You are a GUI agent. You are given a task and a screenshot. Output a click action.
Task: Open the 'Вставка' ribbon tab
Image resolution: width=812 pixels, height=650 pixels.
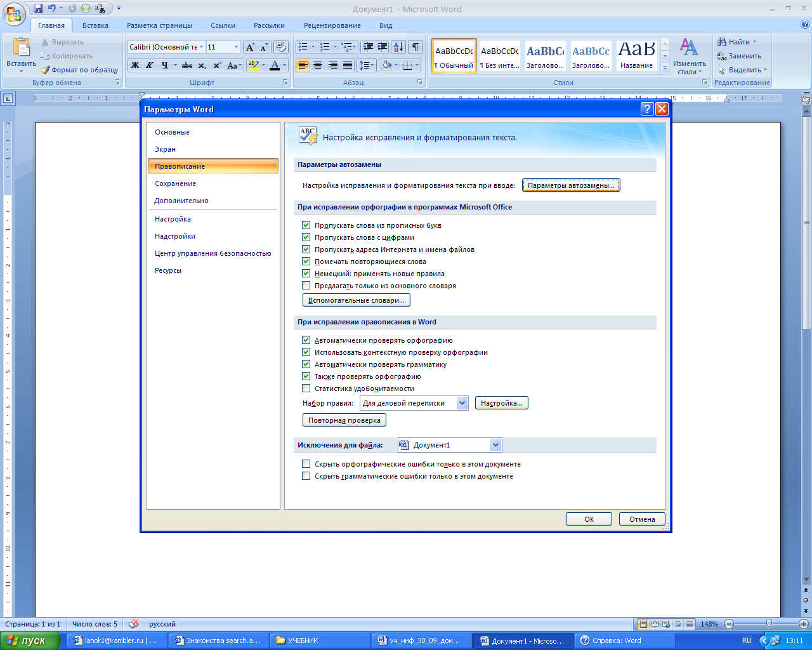point(95,25)
